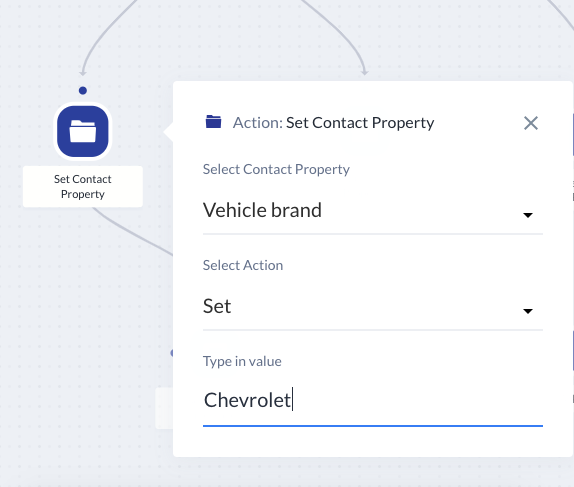574x487 pixels.
Task: Click the arrow next to the Set value
Action: coord(528,311)
